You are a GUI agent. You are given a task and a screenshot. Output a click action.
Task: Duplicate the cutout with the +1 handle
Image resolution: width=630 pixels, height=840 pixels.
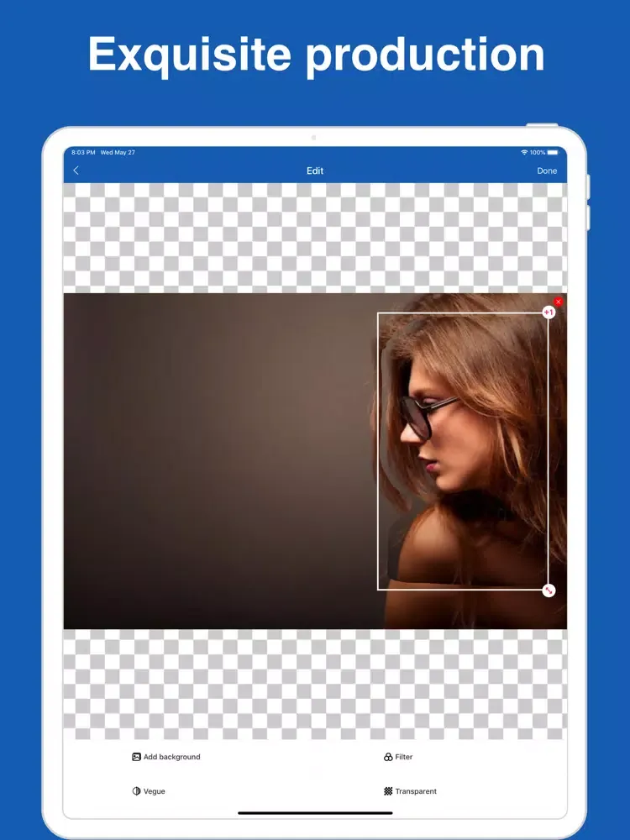(549, 312)
